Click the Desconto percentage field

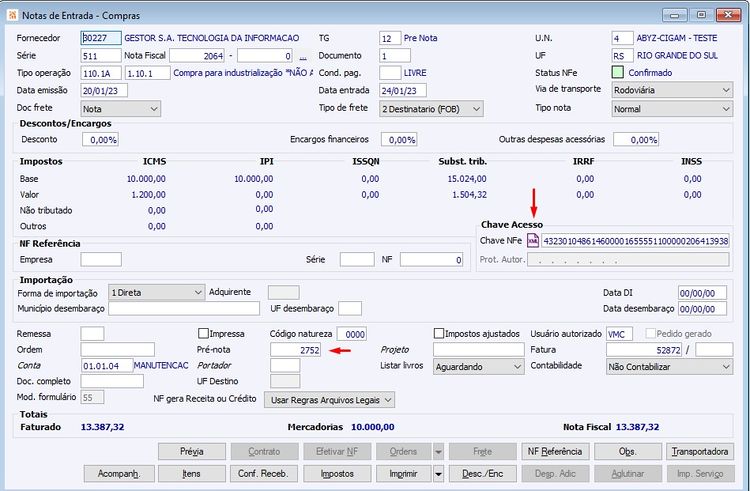click(100, 140)
